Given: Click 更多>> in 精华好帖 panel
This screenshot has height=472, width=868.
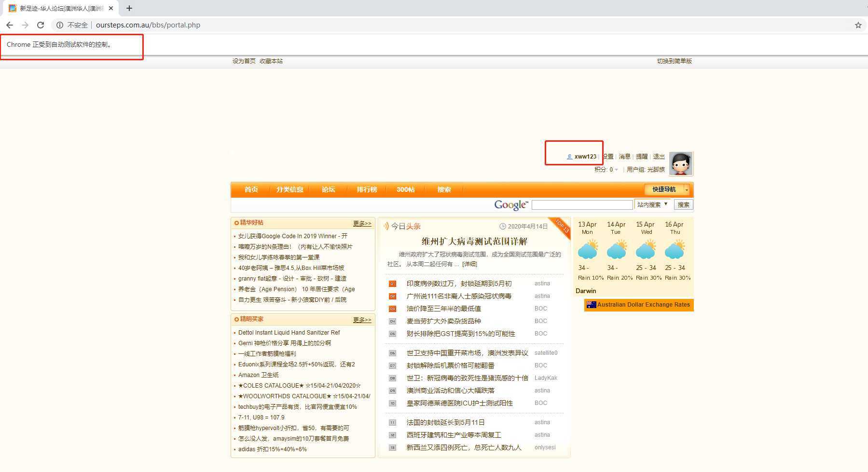Looking at the screenshot, I should click(362, 224).
